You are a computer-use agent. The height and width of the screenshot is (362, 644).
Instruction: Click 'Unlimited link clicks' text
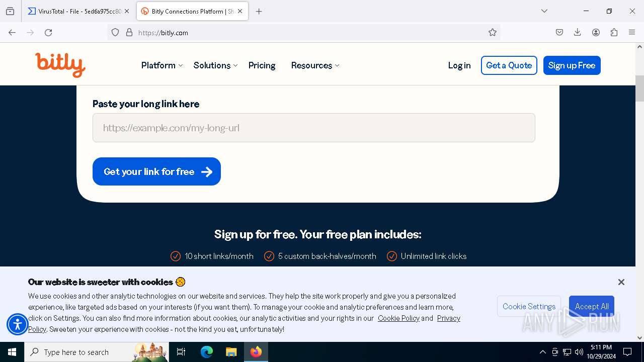coord(434,256)
